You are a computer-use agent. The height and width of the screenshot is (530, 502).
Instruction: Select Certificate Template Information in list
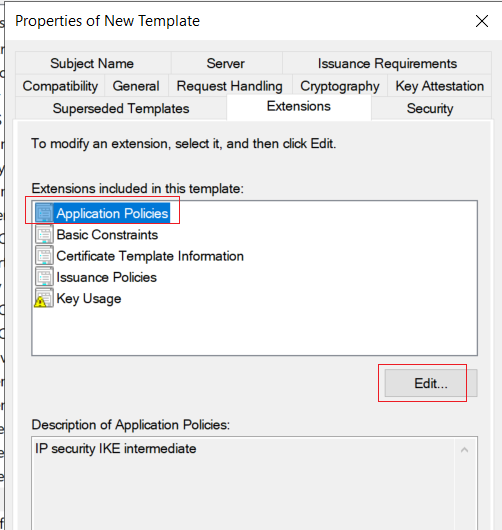(x=150, y=256)
